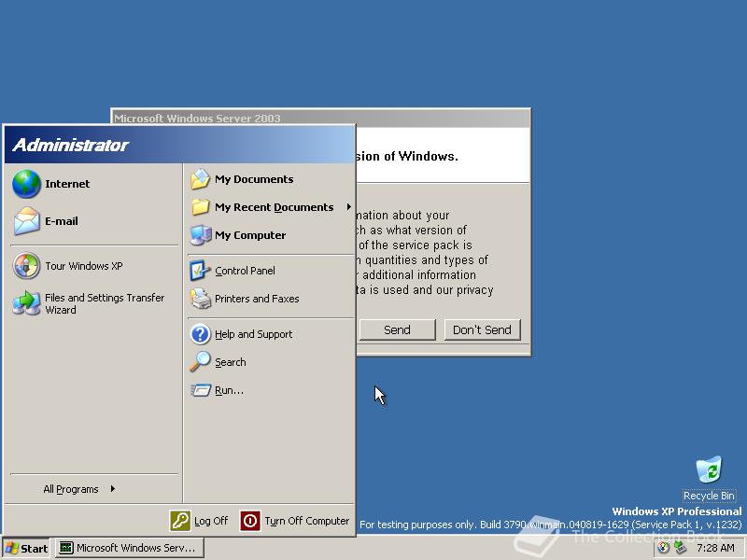This screenshot has width=747, height=560.
Task: Click the Send button in the dialog
Action: (398, 329)
